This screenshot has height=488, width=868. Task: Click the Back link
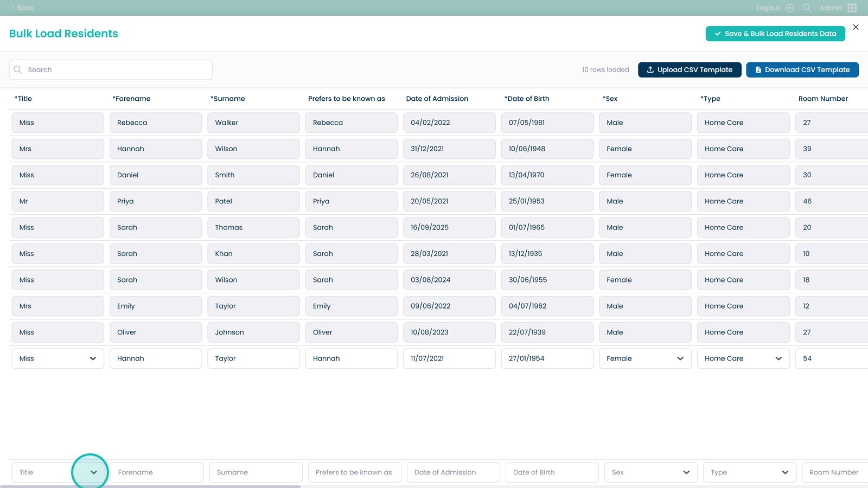click(23, 8)
